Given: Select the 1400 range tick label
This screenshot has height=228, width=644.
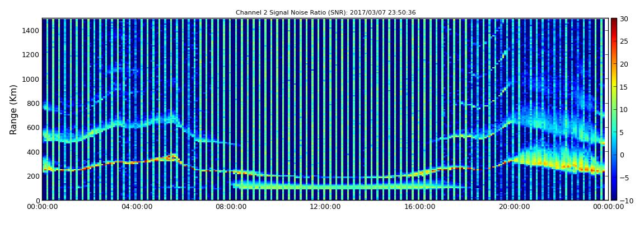Looking at the screenshot, I should pos(31,30).
